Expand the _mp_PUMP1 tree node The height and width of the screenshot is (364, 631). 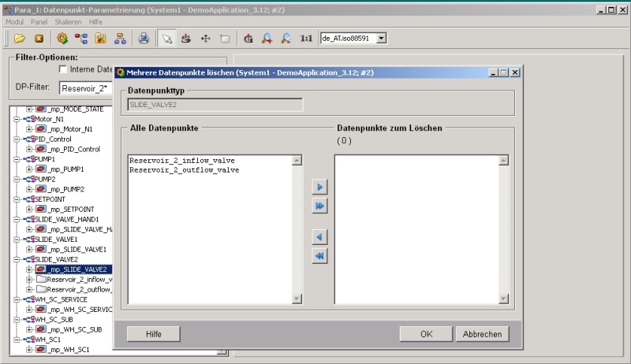[29, 169]
